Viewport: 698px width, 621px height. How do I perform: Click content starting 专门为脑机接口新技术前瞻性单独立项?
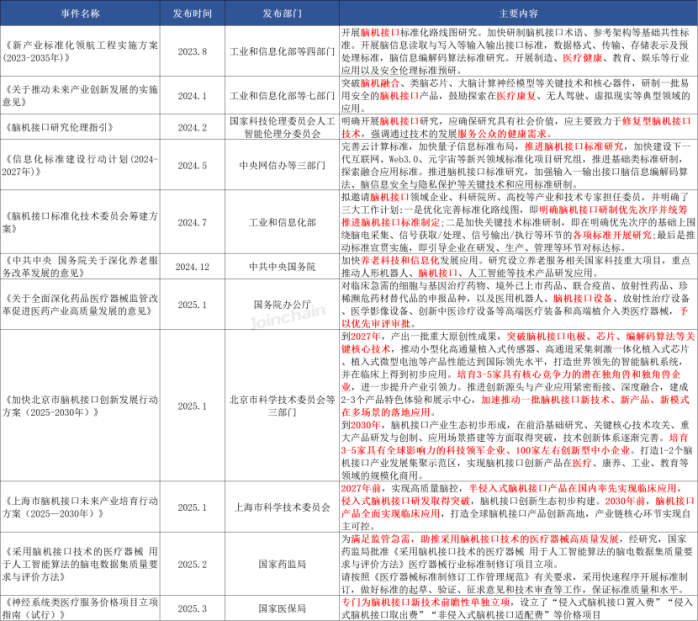point(518,608)
